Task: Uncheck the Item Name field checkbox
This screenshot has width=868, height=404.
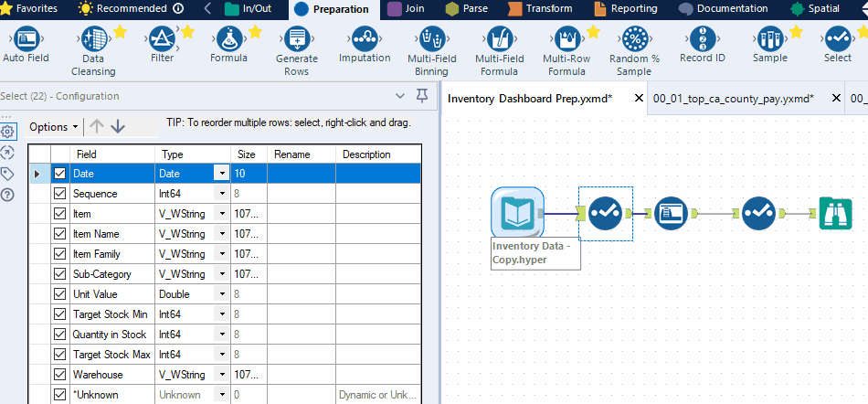Action: (x=59, y=234)
